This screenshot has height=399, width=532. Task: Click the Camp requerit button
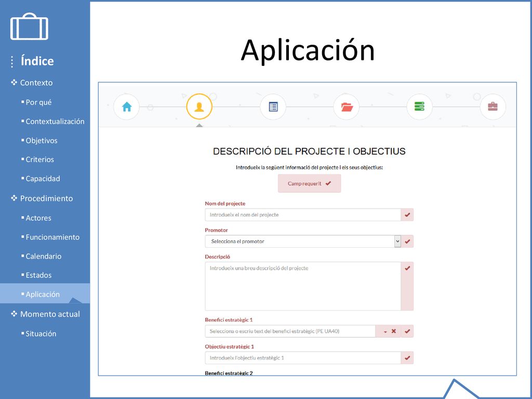tap(310, 183)
